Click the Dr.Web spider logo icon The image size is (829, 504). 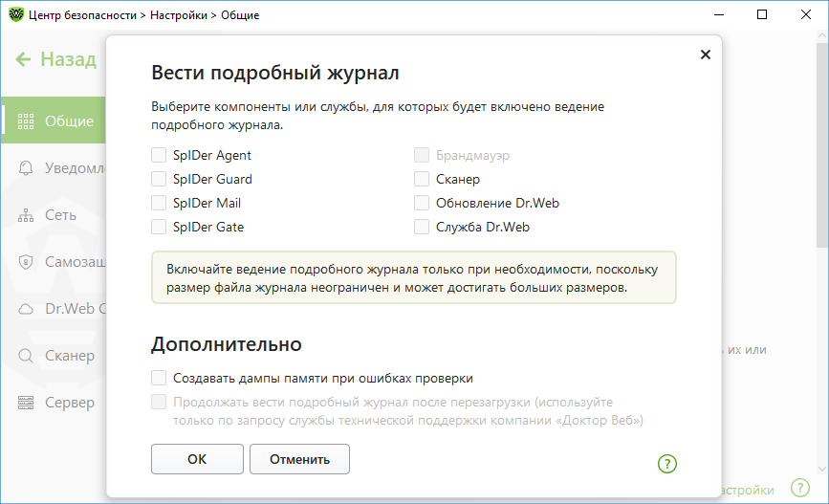point(16,14)
